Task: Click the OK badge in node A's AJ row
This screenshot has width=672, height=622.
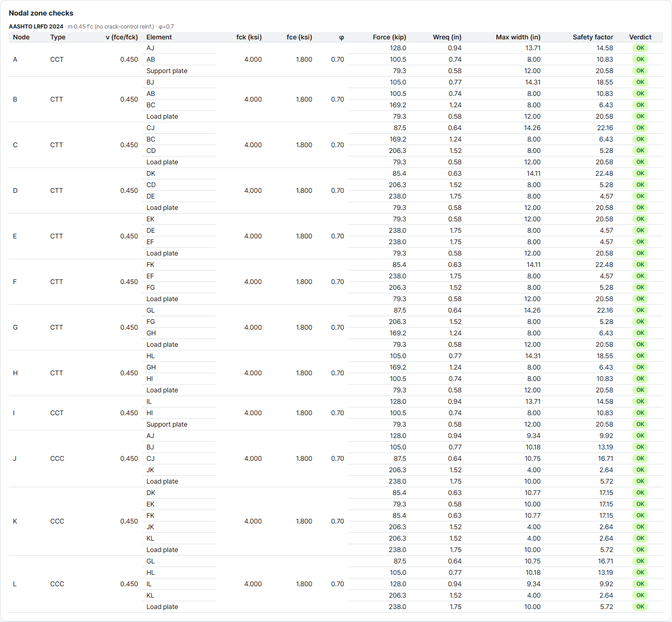Action: point(640,48)
